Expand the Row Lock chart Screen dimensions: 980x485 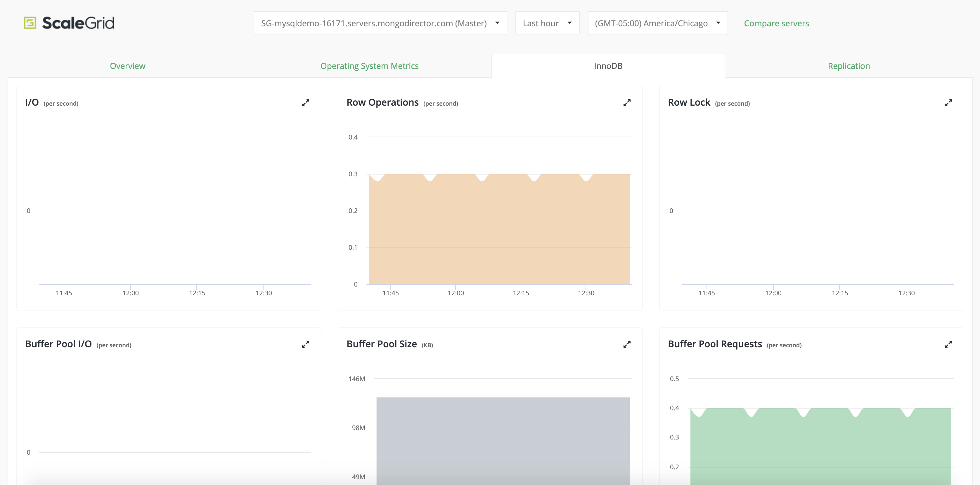tap(948, 103)
